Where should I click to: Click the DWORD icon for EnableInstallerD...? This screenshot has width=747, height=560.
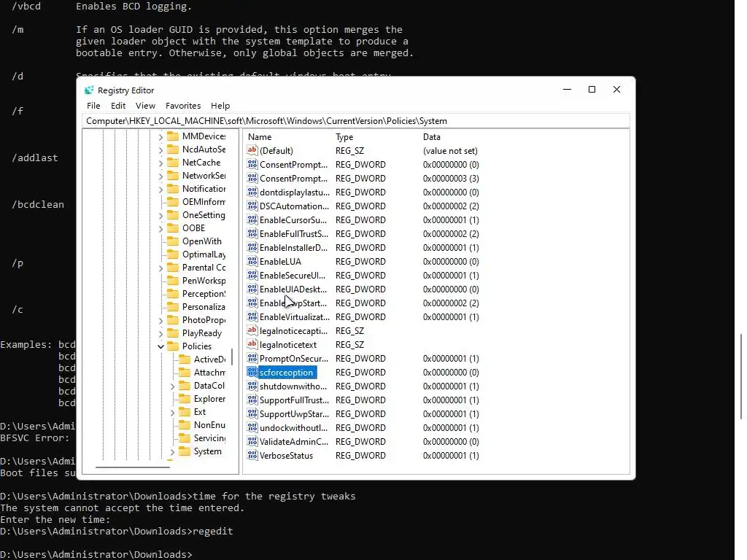point(252,247)
